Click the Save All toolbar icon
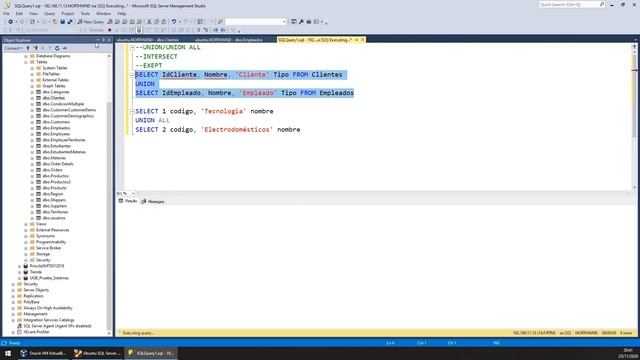This screenshot has width=640, height=360. coord(70,22)
